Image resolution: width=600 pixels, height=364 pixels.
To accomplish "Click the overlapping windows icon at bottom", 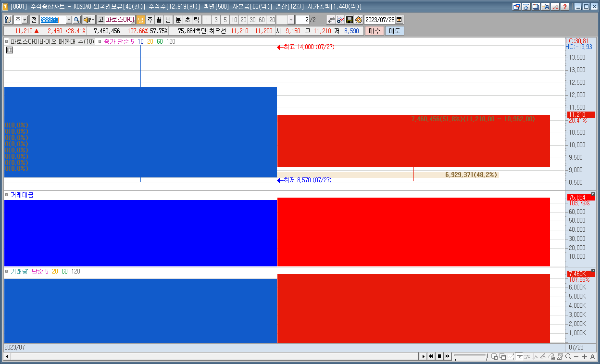I will click(502, 357).
